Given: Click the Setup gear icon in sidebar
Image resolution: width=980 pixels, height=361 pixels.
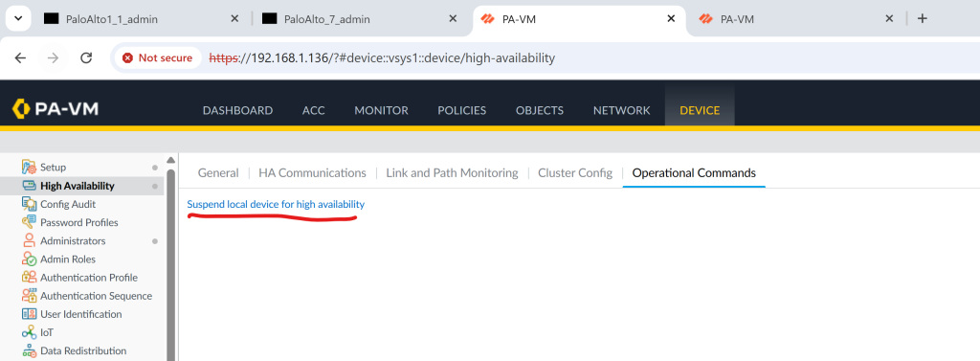Looking at the screenshot, I should (x=30, y=167).
